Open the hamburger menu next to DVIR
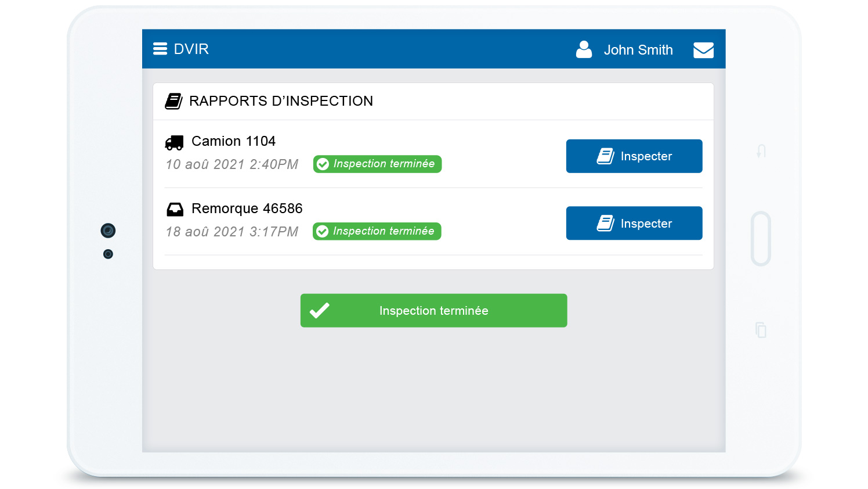Image resolution: width=868 pixels, height=489 pixels. [160, 49]
